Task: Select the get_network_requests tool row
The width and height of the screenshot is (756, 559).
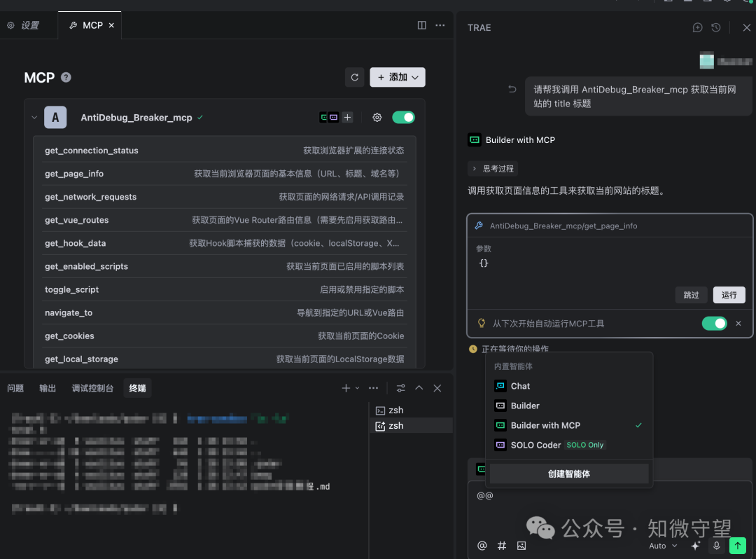Action: coord(225,197)
